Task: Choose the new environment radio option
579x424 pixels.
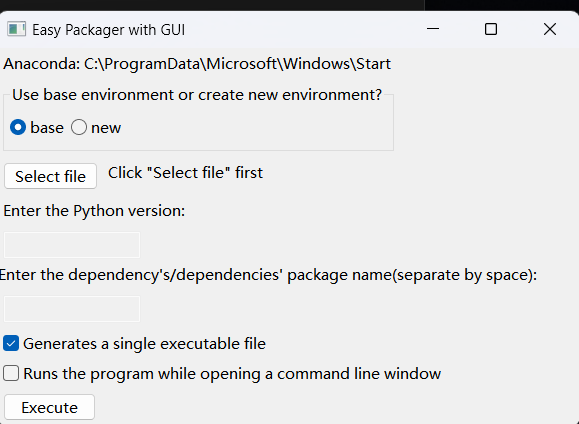Action: point(79,127)
